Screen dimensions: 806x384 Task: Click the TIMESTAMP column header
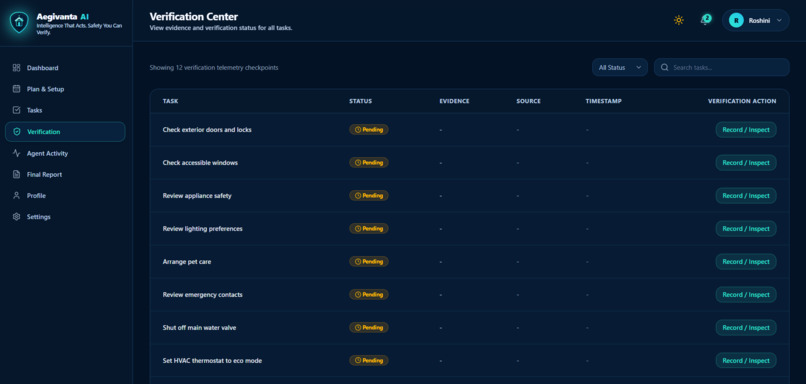click(603, 101)
